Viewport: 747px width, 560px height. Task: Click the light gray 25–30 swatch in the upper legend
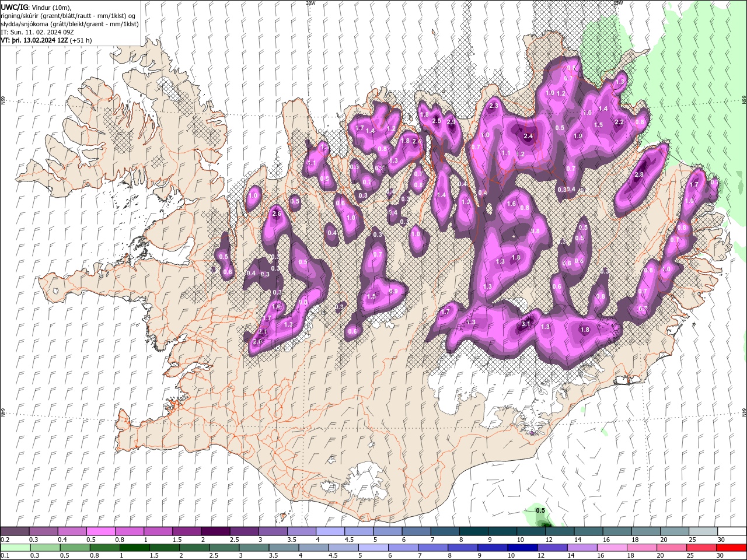click(x=703, y=531)
